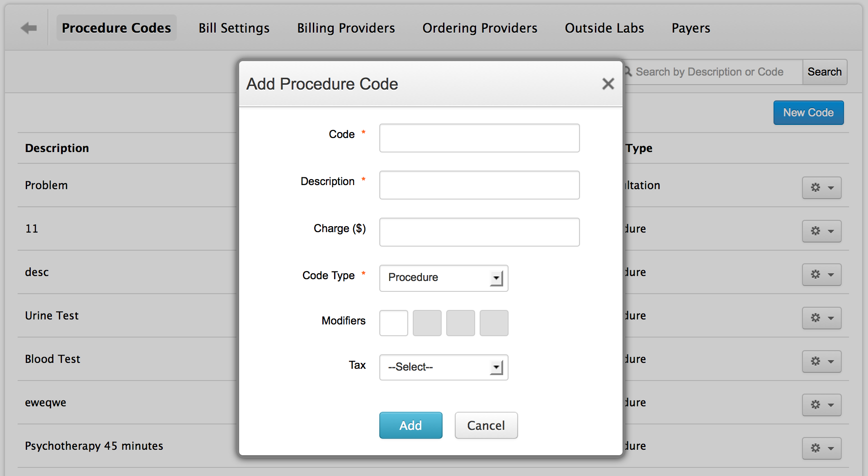Click the gear icon on the desc row

tap(816, 275)
